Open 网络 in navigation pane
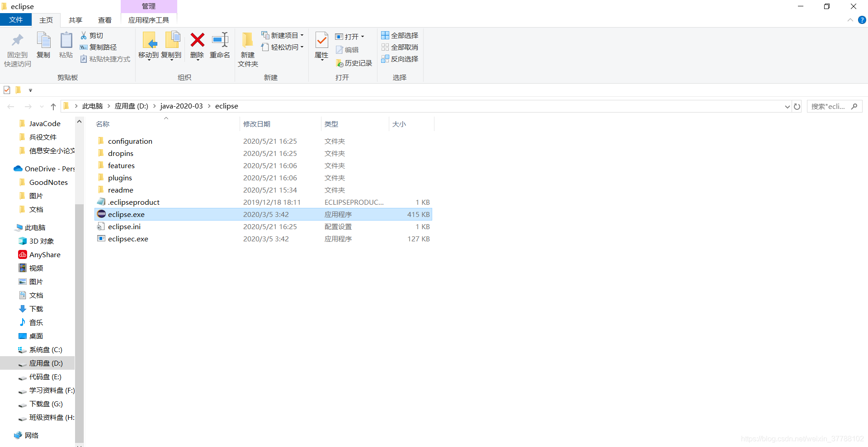This screenshot has width=868, height=447. coord(27,435)
